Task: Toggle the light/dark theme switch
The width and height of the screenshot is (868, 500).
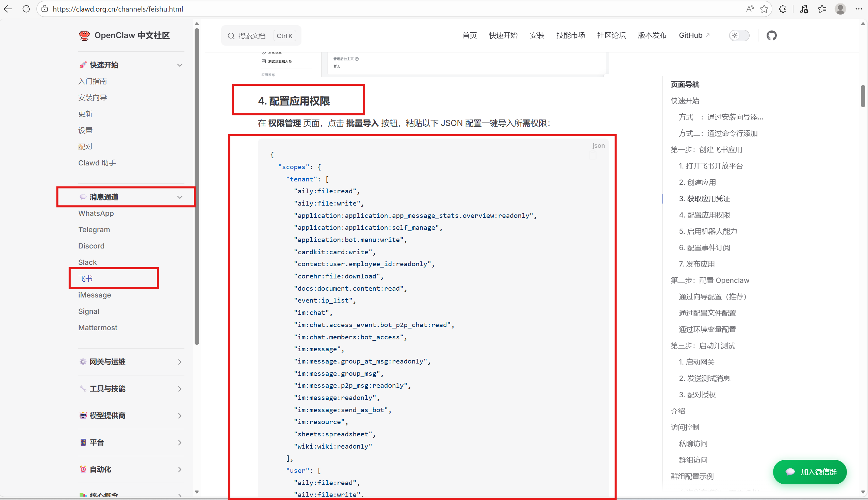Action: click(x=739, y=35)
